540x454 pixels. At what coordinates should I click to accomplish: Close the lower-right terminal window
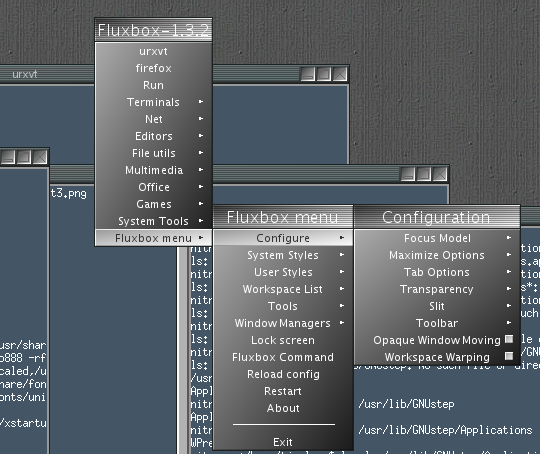440,174
